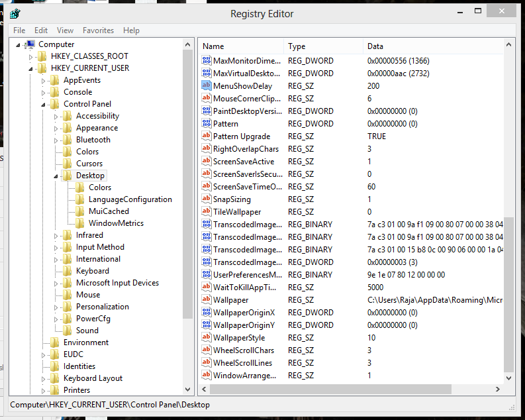Expand the Input Method key
Viewport: 525px width, 420px height.
[56, 248]
